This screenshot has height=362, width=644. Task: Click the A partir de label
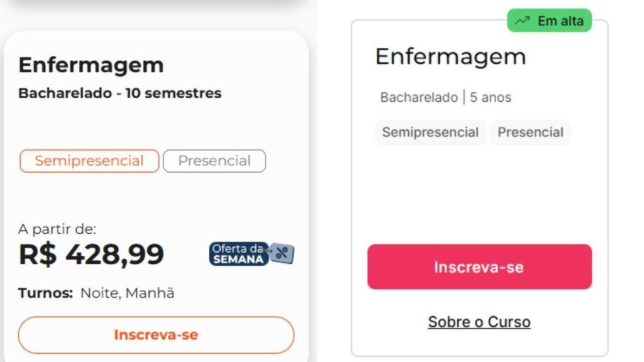[57, 229]
